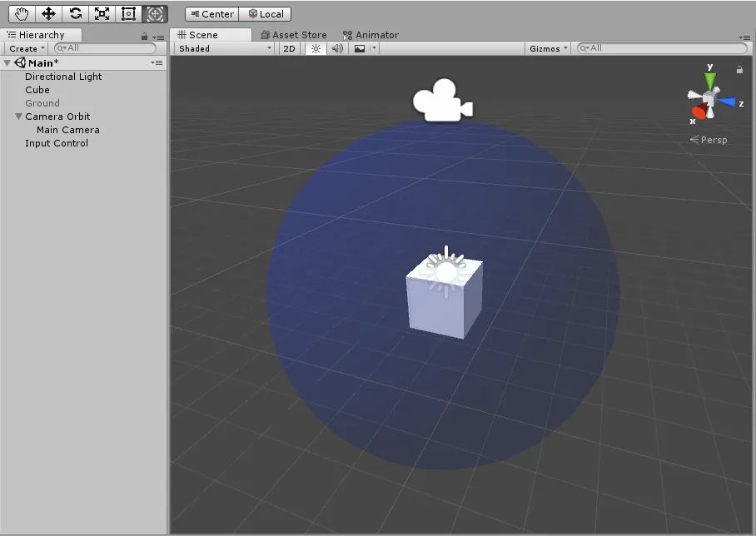Select the Rect transform tool
Image resolution: width=756 pixels, height=536 pixels.
pyautogui.click(x=128, y=14)
